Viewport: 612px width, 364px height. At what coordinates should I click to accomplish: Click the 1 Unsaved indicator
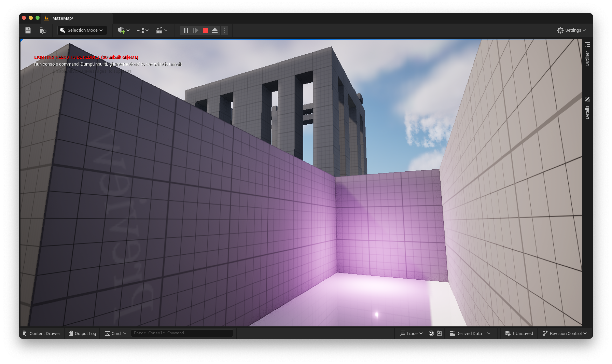tap(519, 333)
